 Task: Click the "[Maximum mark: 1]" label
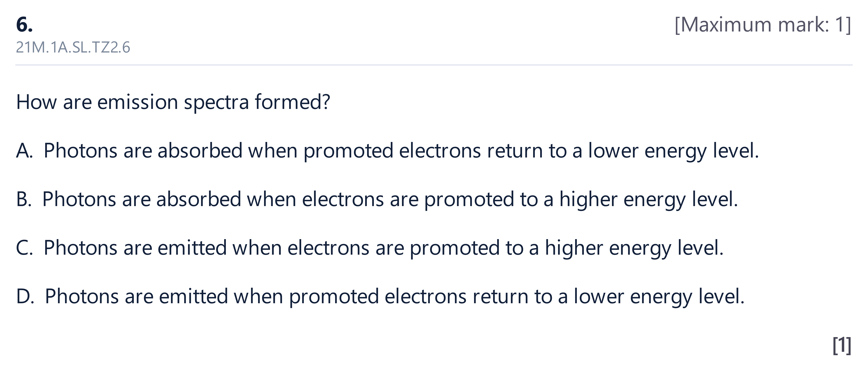[x=763, y=25]
